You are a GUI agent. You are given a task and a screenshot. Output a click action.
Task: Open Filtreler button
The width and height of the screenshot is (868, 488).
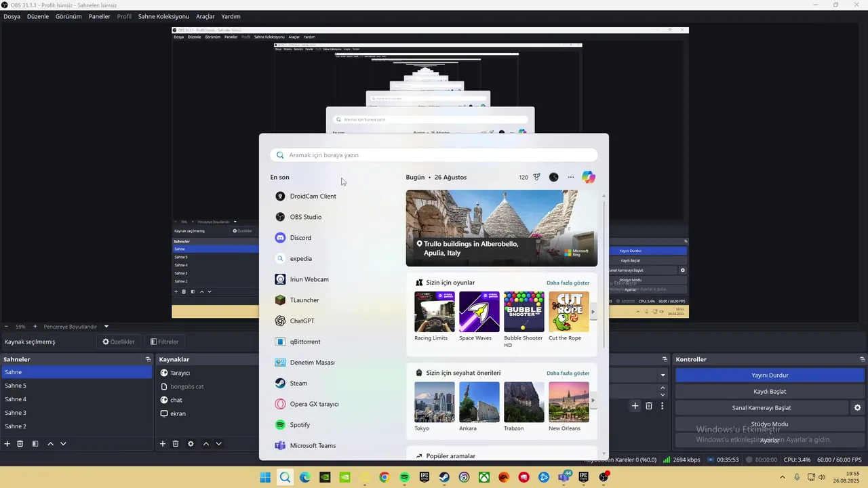coord(164,342)
